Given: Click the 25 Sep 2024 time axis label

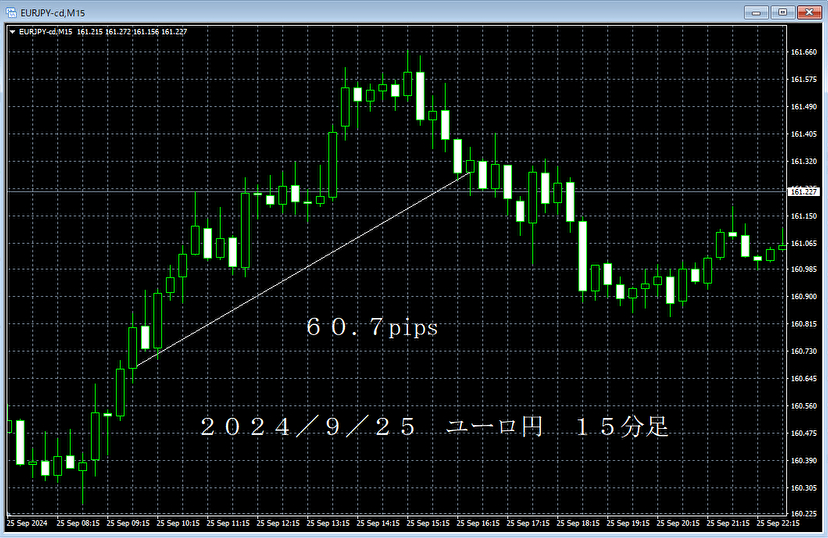Looking at the screenshot, I should [x=27, y=523].
